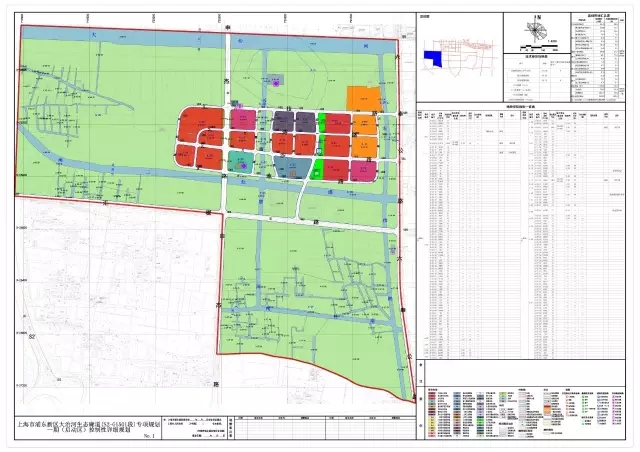Select the magenta block in the upper row

point(243,121)
